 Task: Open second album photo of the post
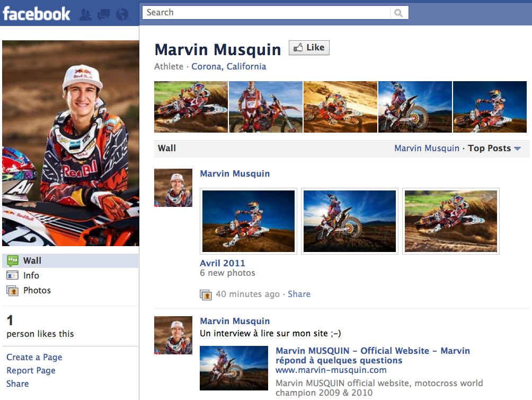(350, 221)
